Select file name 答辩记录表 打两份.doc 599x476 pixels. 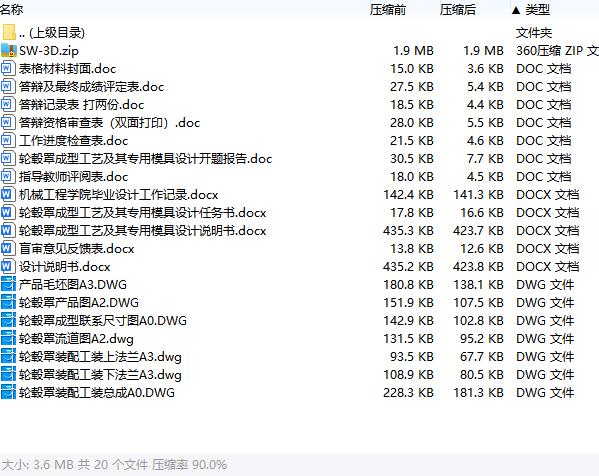81,105
